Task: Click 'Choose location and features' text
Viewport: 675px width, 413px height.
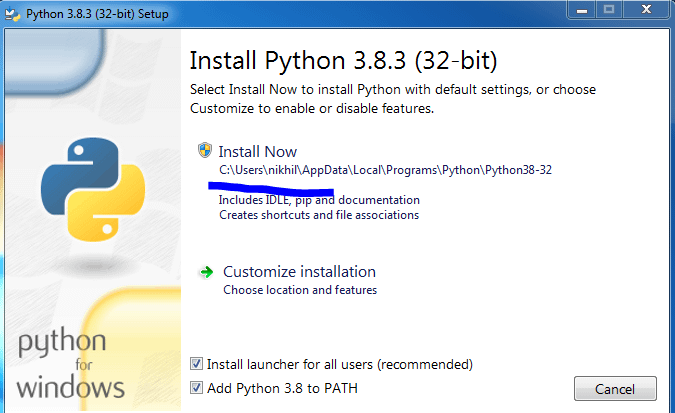Action: pos(300,290)
